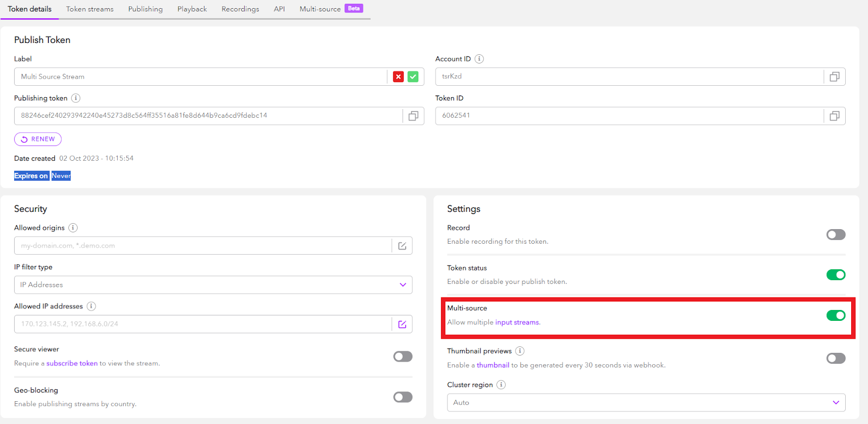Enable the Record toggle
868x424 pixels.
point(835,235)
